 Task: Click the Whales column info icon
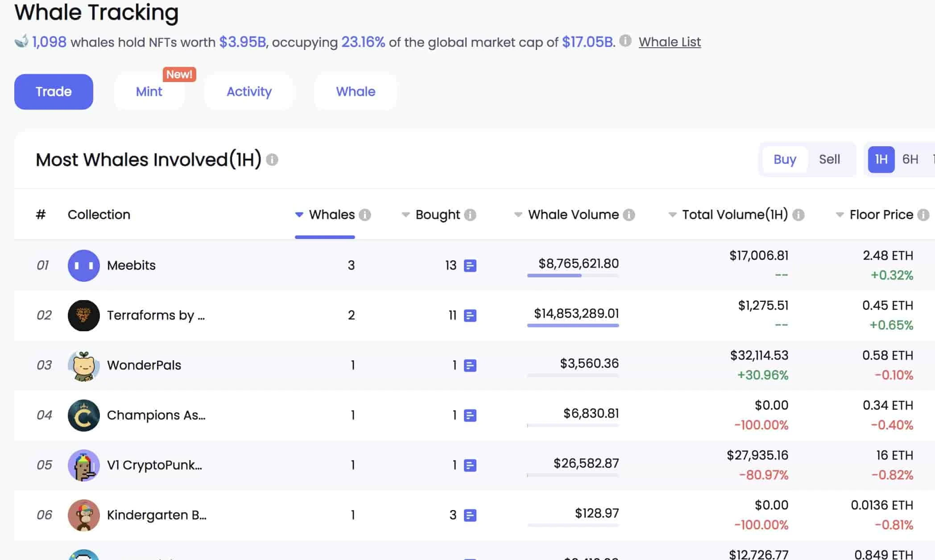(x=365, y=215)
